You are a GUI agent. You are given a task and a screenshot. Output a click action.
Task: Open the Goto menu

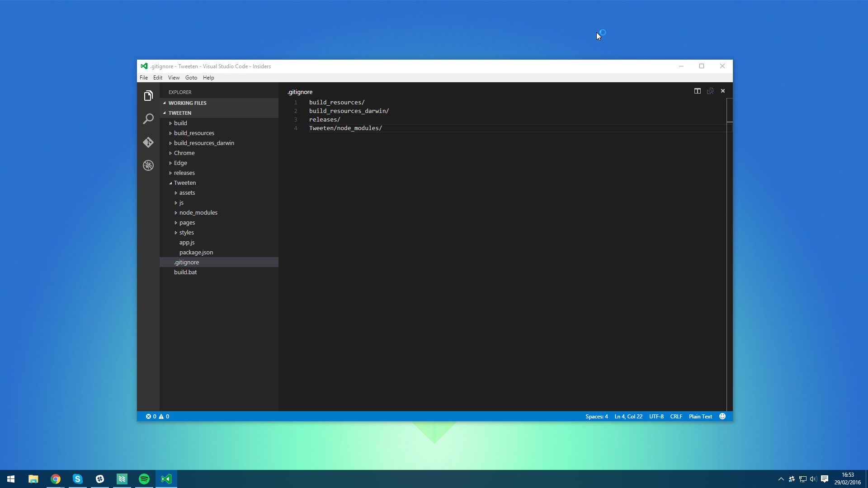(x=191, y=78)
